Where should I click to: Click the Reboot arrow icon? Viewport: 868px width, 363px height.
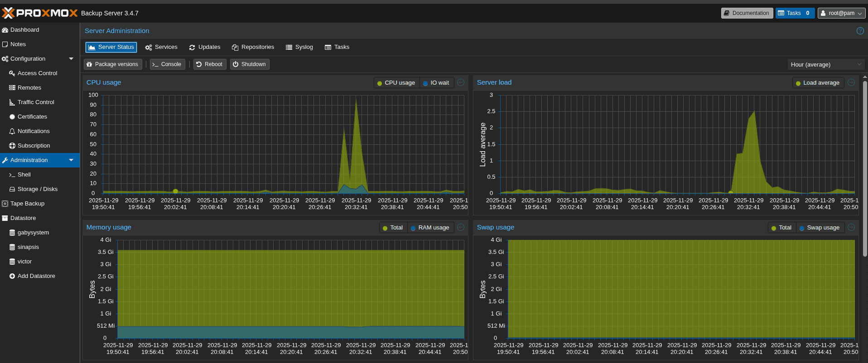coord(199,64)
